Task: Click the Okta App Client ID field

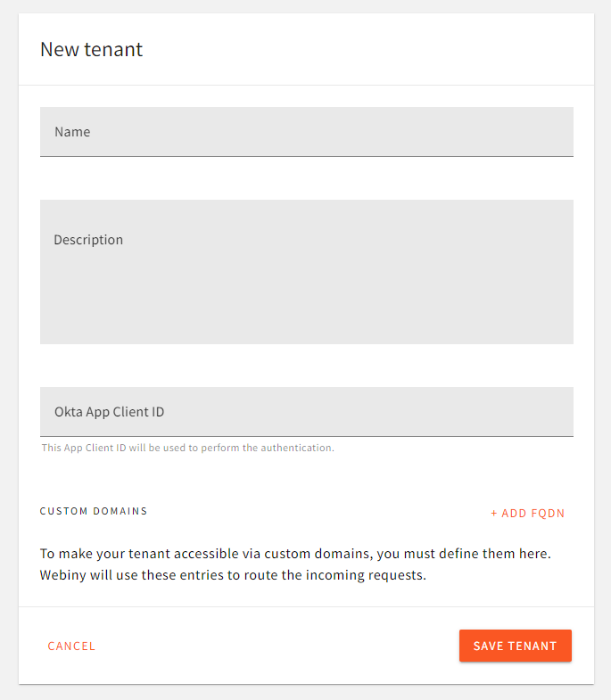Action: pyautogui.click(x=306, y=412)
